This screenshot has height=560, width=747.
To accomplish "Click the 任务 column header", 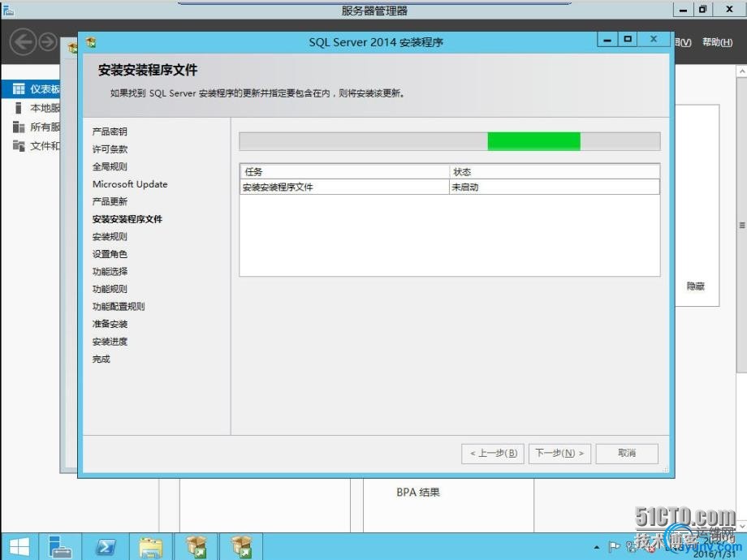I will (x=344, y=172).
